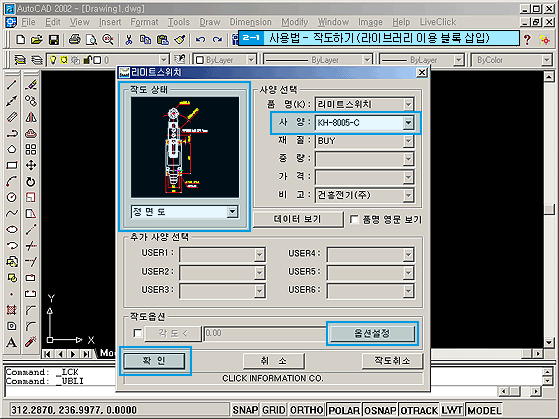
Task: Click the 데이터 보기 button
Action: pyautogui.click(x=298, y=219)
